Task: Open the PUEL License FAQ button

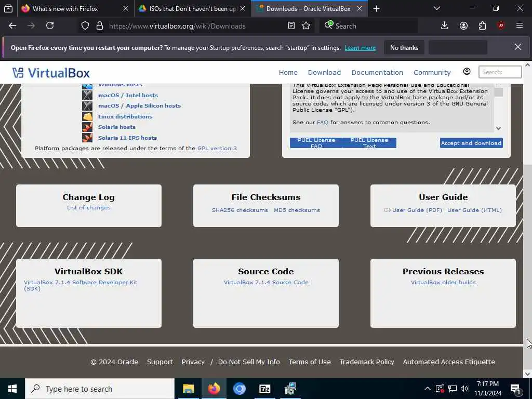Action: tap(316, 143)
